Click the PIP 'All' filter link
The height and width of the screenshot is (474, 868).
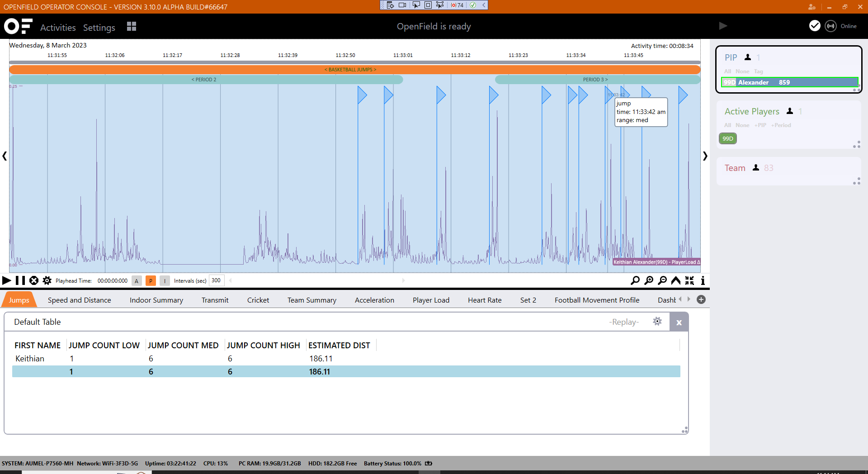(x=727, y=71)
